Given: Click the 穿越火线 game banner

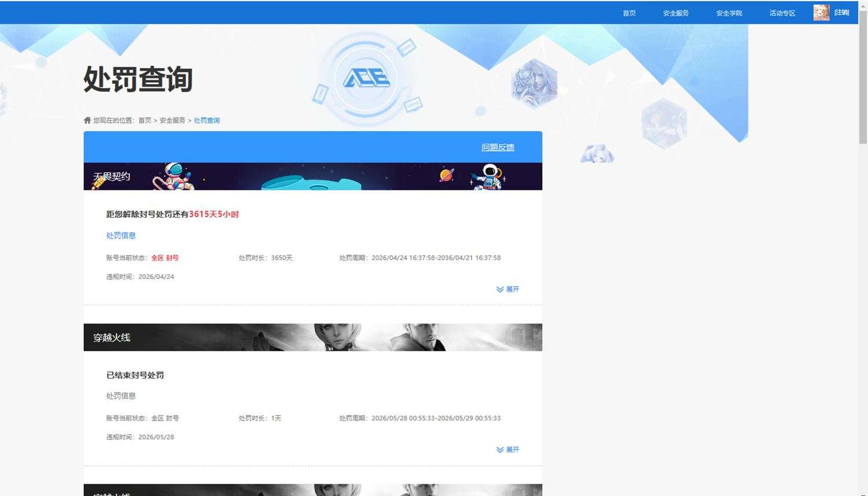Looking at the screenshot, I should tap(313, 337).
